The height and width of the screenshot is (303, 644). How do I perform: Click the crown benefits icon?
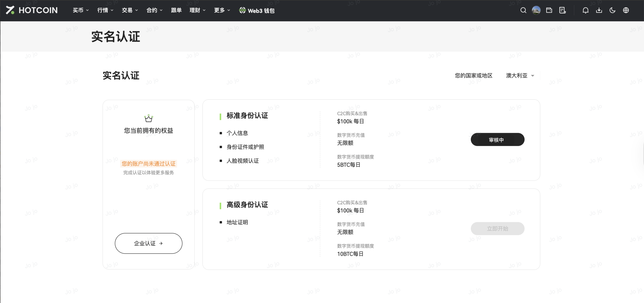tap(149, 118)
